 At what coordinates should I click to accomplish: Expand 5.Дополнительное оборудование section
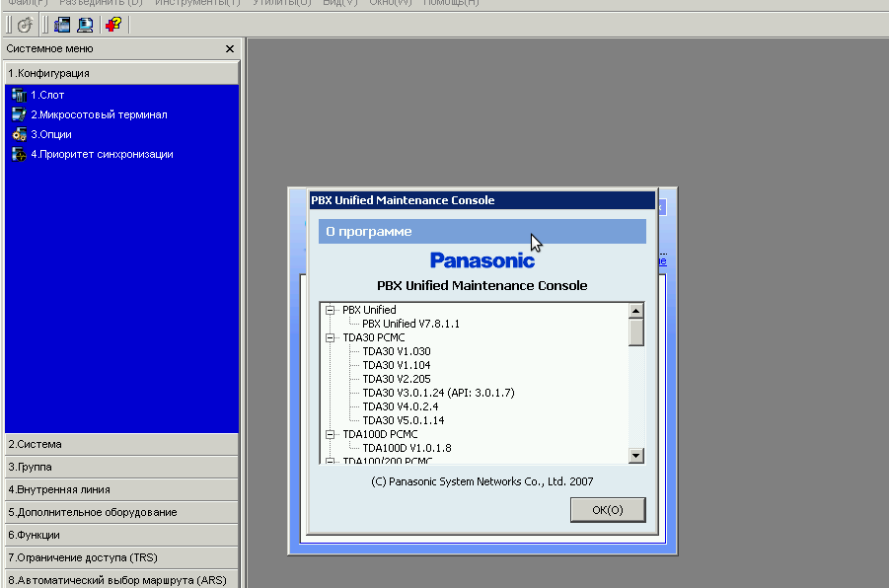click(x=122, y=513)
